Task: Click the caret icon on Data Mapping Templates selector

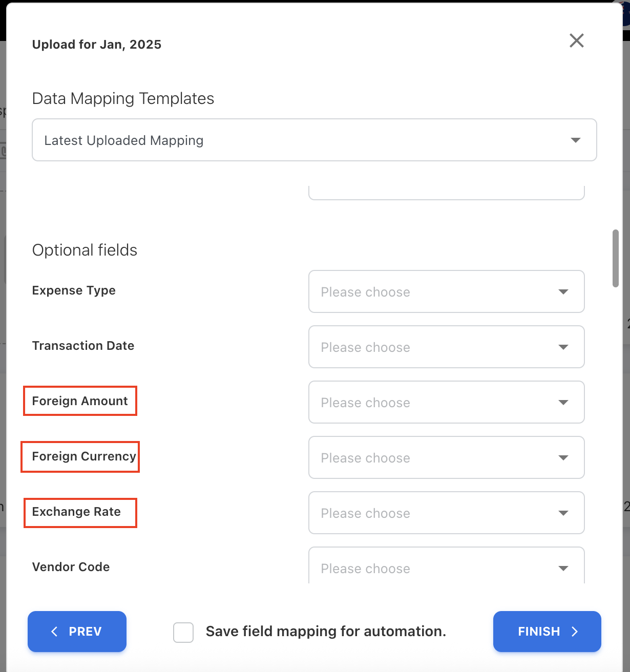Action: tap(575, 140)
